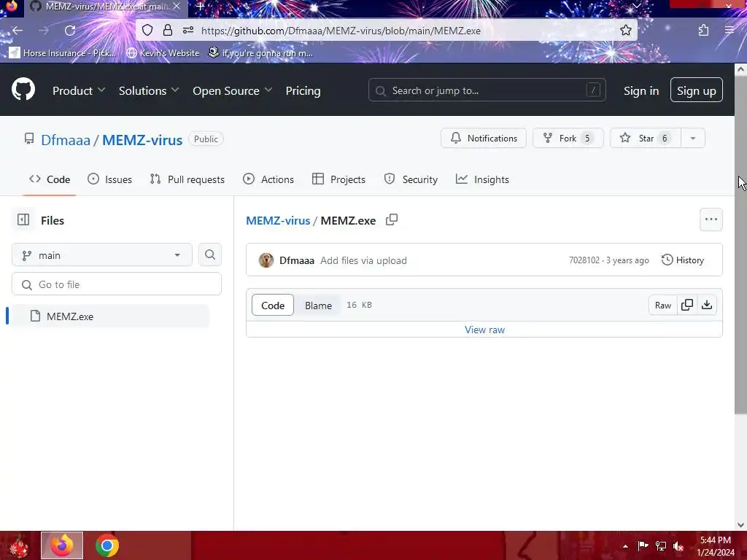This screenshot has width=747, height=560.
Task: Click the search files magnifier button
Action: 209,254
